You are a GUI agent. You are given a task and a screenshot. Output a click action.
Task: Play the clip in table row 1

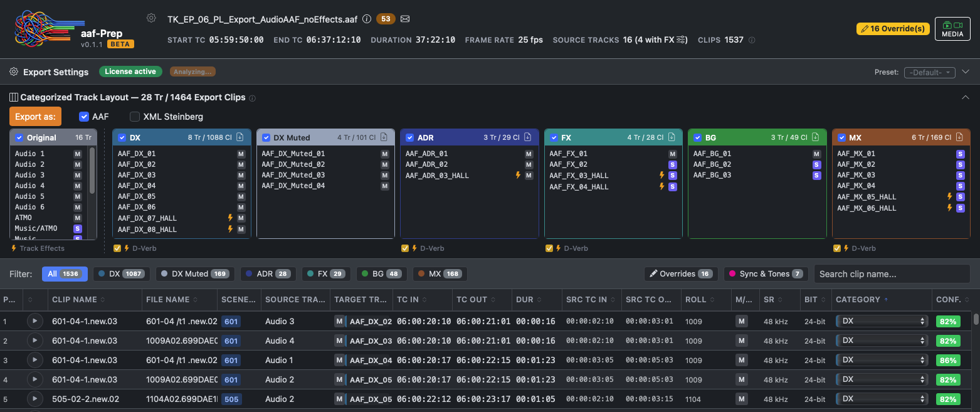[x=34, y=321]
